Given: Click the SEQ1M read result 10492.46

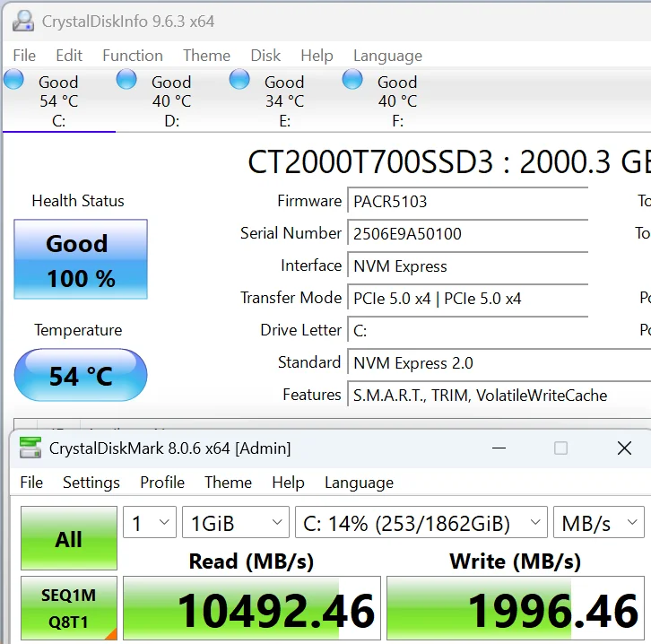Looking at the screenshot, I should pyautogui.click(x=252, y=608).
